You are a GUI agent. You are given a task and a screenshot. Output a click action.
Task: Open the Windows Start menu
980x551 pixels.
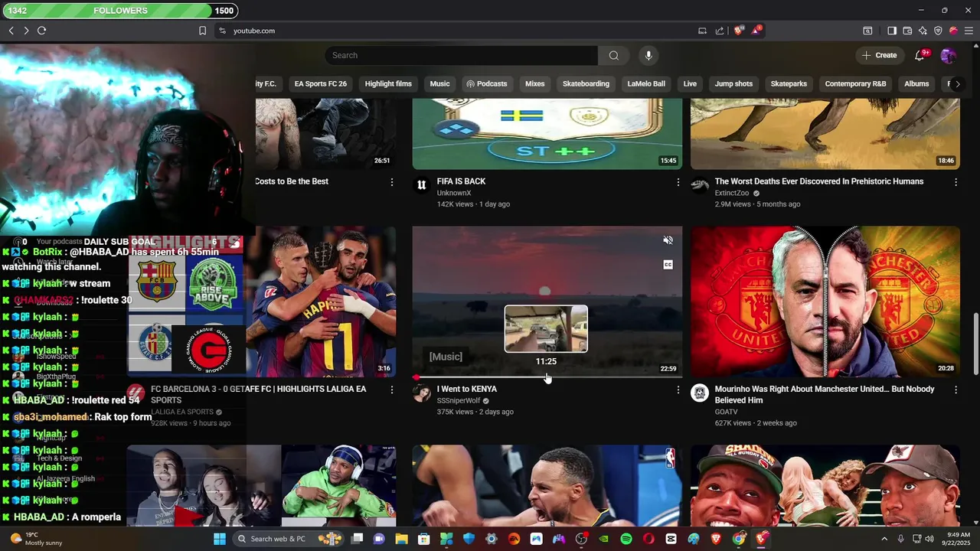[x=220, y=539]
